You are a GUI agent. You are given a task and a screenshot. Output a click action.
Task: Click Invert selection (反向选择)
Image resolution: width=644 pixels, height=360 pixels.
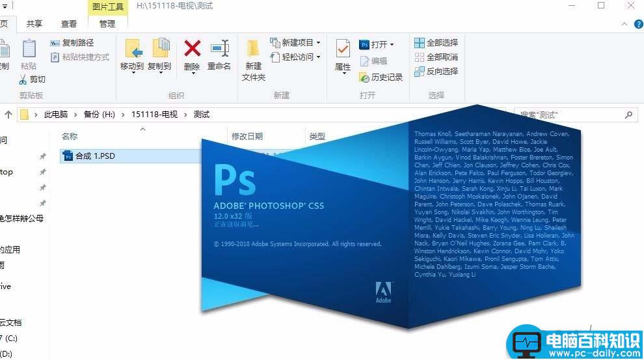pyautogui.click(x=436, y=72)
